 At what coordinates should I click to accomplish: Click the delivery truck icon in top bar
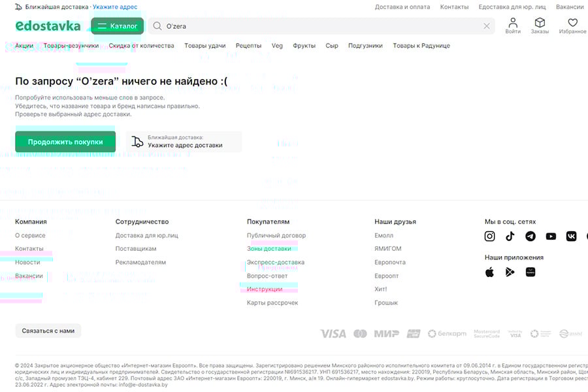(18, 7)
